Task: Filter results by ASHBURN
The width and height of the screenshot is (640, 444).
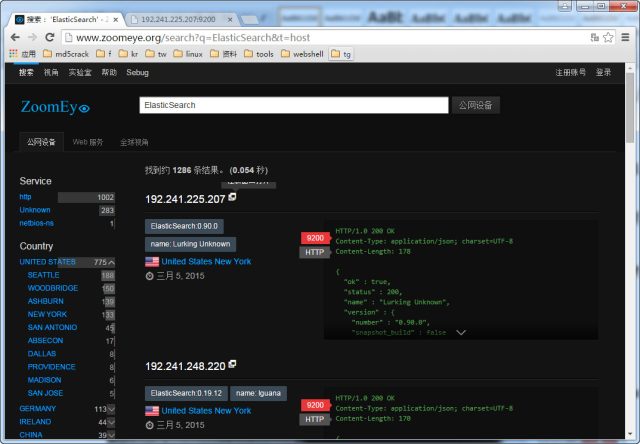Action: pos(46,301)
